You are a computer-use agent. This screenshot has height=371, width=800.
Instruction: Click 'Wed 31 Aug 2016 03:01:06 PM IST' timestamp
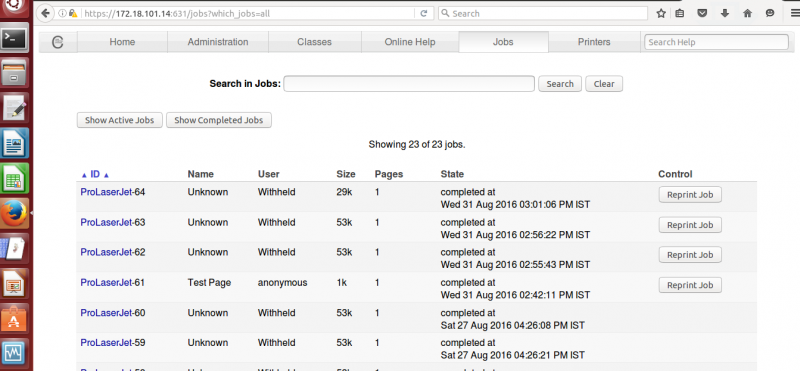(515, 205)
